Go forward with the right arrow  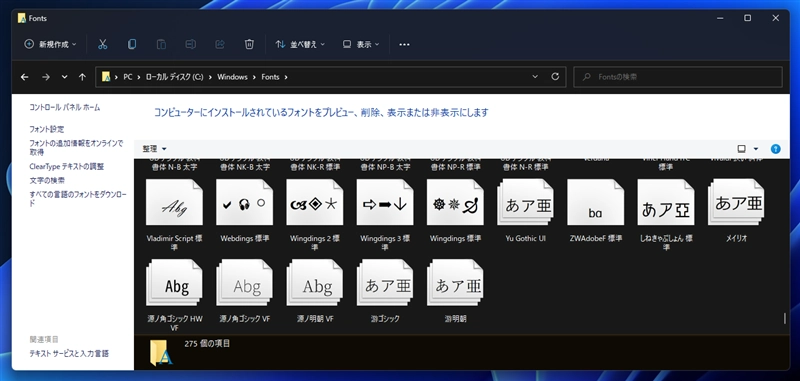pyautogui.click(x=46, y=77)
